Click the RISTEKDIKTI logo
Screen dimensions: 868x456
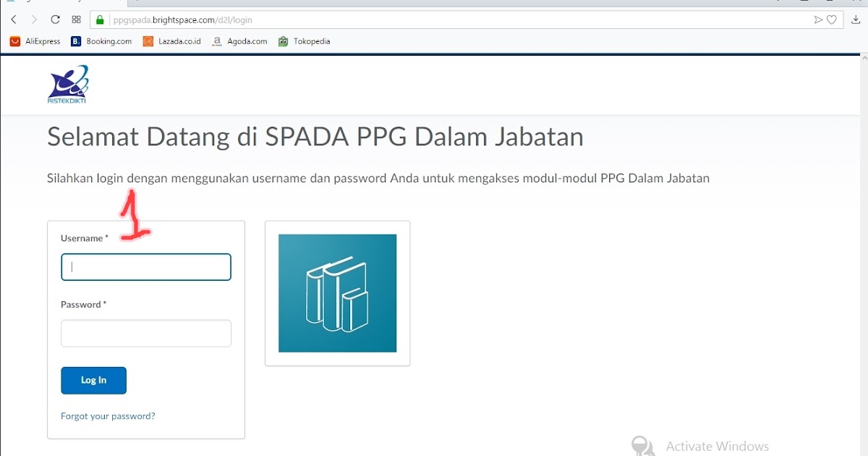tap(67, 83)
